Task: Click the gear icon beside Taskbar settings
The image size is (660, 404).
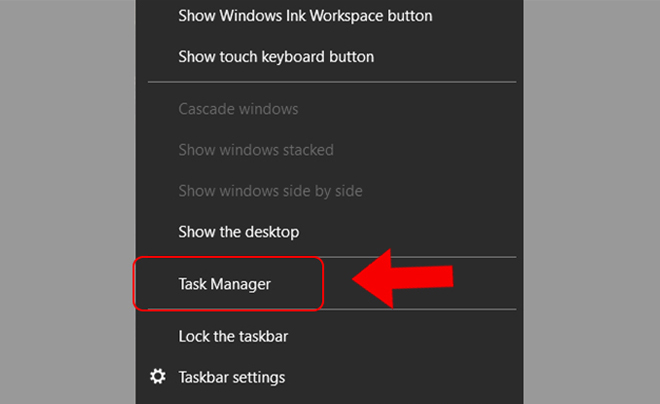Action: [158, 376]
